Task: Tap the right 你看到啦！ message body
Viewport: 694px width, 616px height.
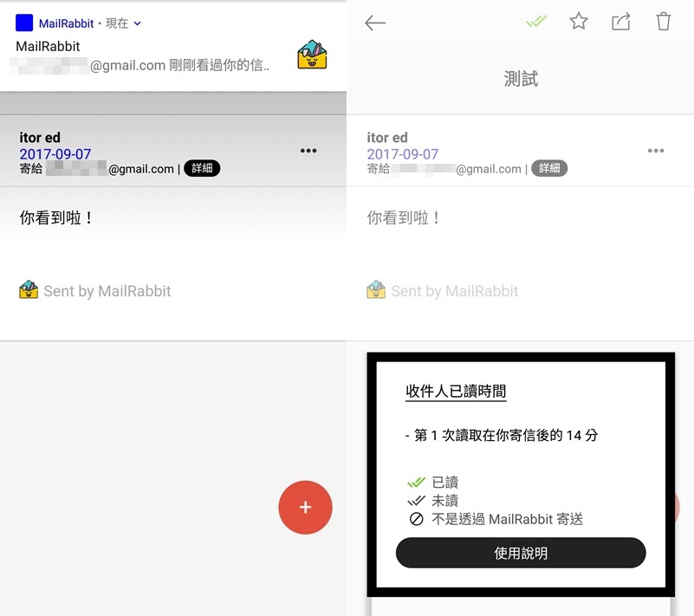Action: pyautogui.click(x=404, y=217)
